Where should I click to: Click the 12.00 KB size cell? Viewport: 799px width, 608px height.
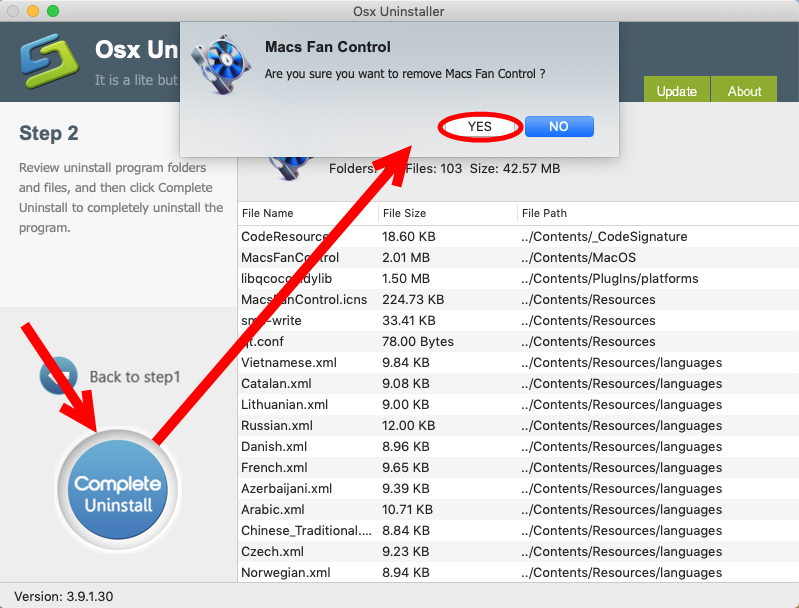[x=409, y=425]
